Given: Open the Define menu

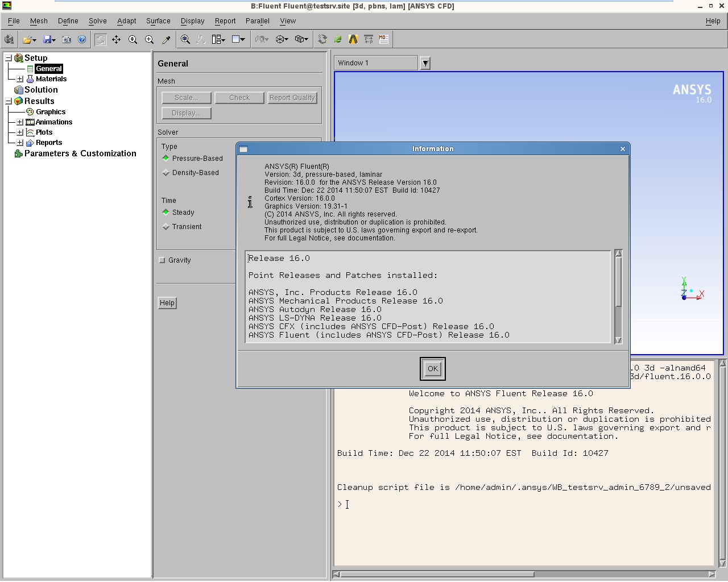Looking at the screenshot, I should [x=68, y=21].
